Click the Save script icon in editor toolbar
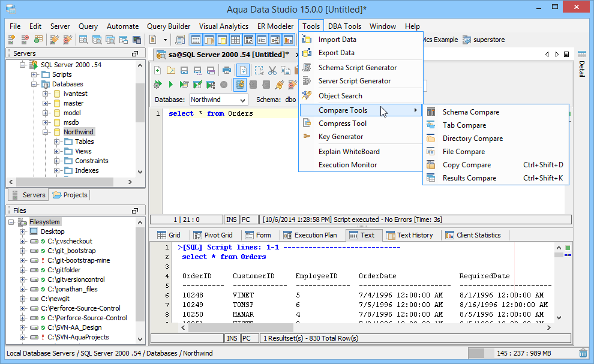Image resolution: width=594 pixels, height=364 pixels. [x=184, y=70]
